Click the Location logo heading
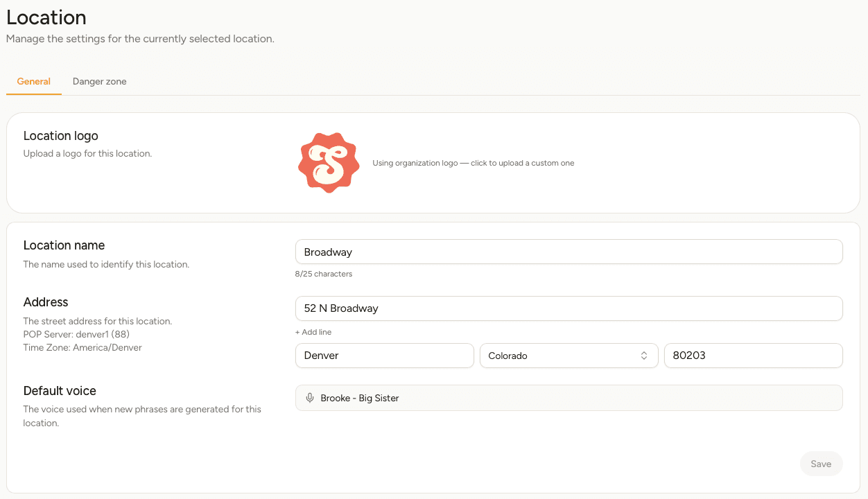The image size is (868, 499). click(x=61, y=136)
